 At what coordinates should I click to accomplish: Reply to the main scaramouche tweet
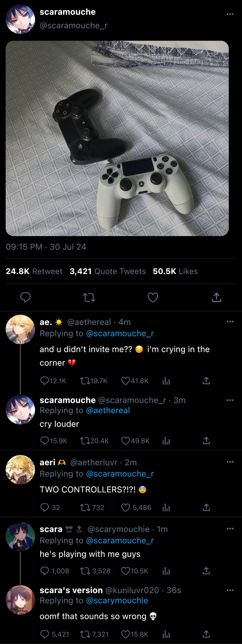point(25,298)
